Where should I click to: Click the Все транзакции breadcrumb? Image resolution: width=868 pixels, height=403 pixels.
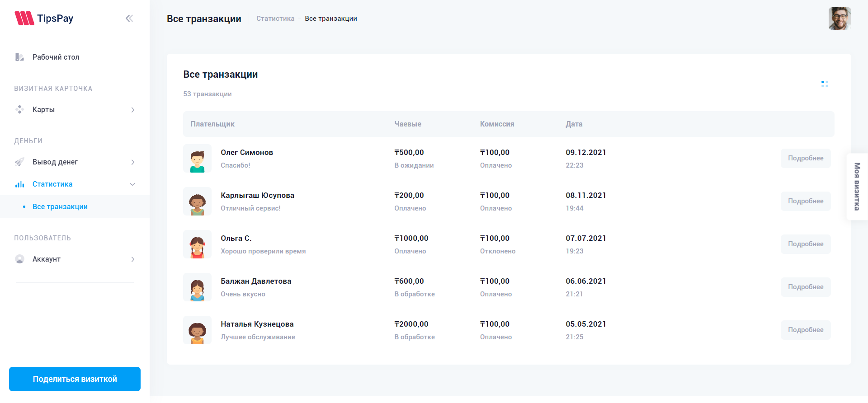(x=331, y=19)
